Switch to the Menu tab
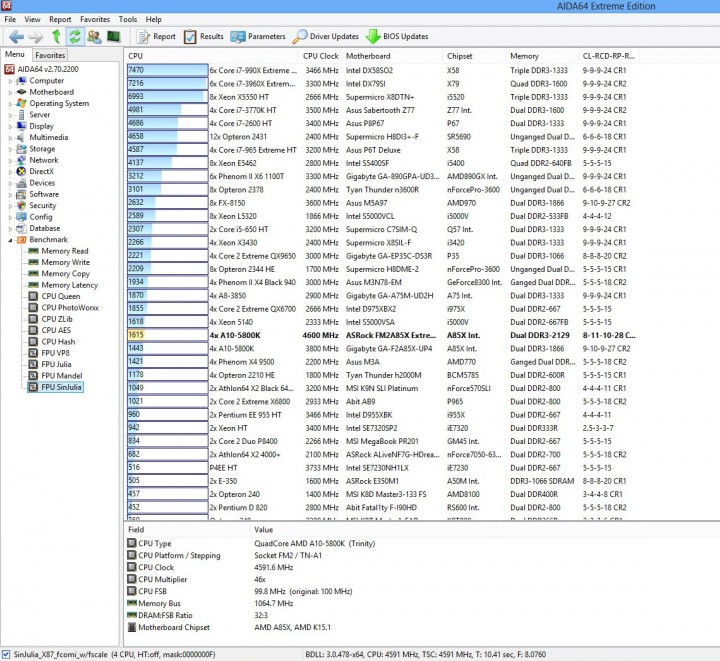The height and width of the screenshot is (661, 720). coord(15,54)
